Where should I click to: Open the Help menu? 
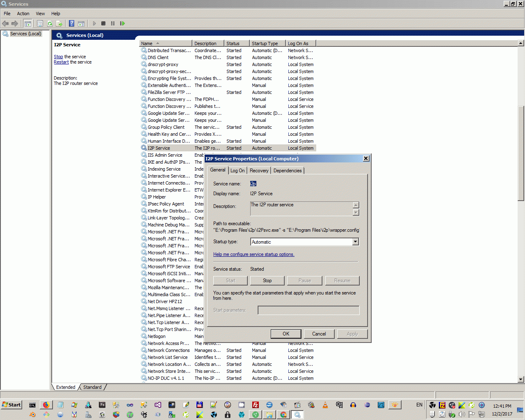coord(56,14)
